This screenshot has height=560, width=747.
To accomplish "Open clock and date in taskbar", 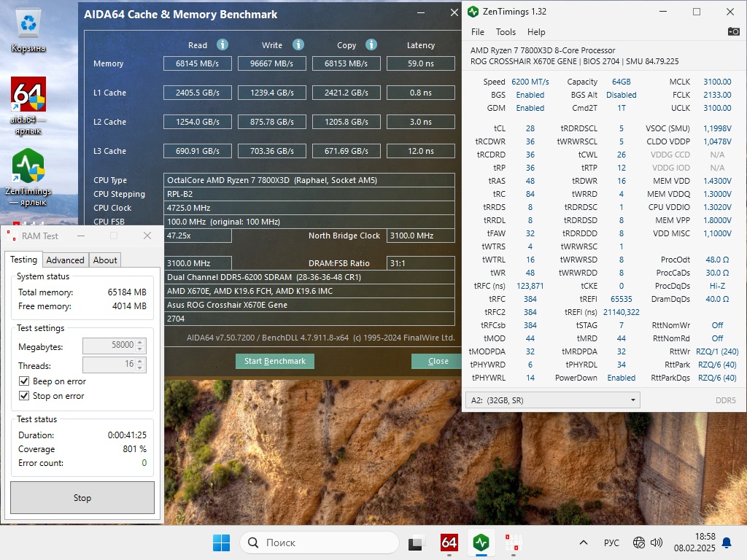I will (x=694, y=542).
